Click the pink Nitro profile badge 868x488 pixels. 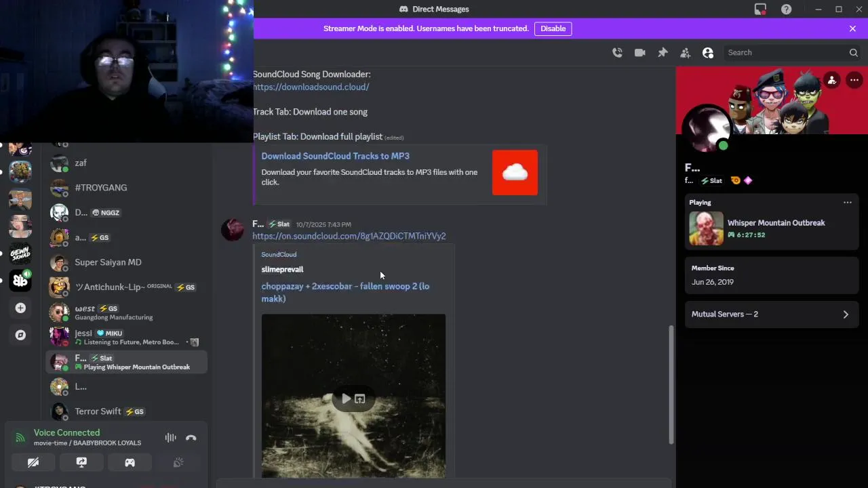click(x=748, y=181)
